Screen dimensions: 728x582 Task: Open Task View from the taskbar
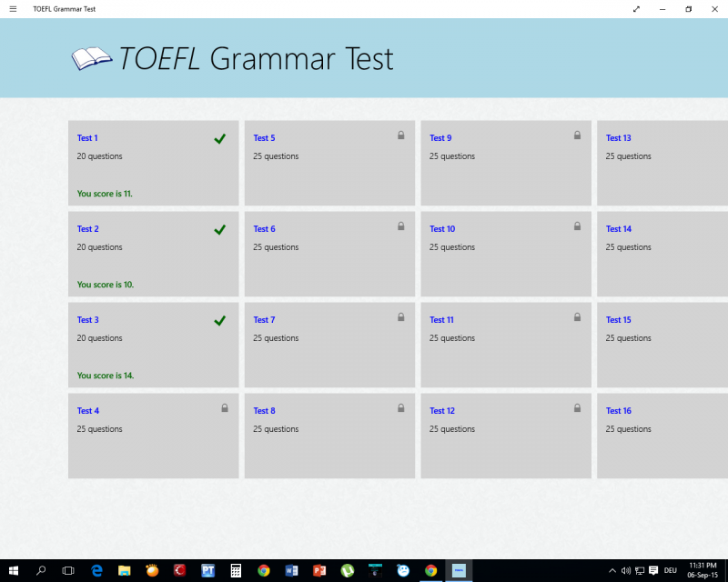tap(68, 570)
